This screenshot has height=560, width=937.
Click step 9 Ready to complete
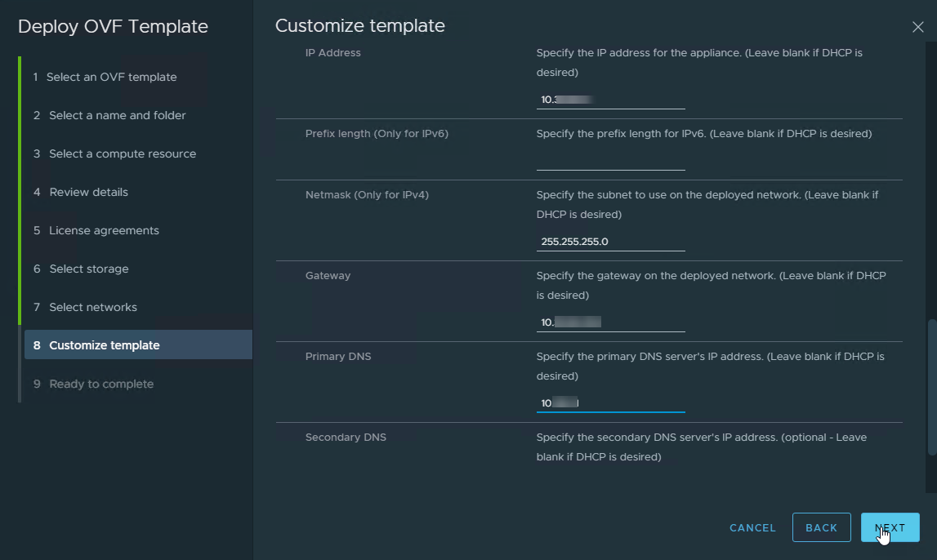pos(100,384)
